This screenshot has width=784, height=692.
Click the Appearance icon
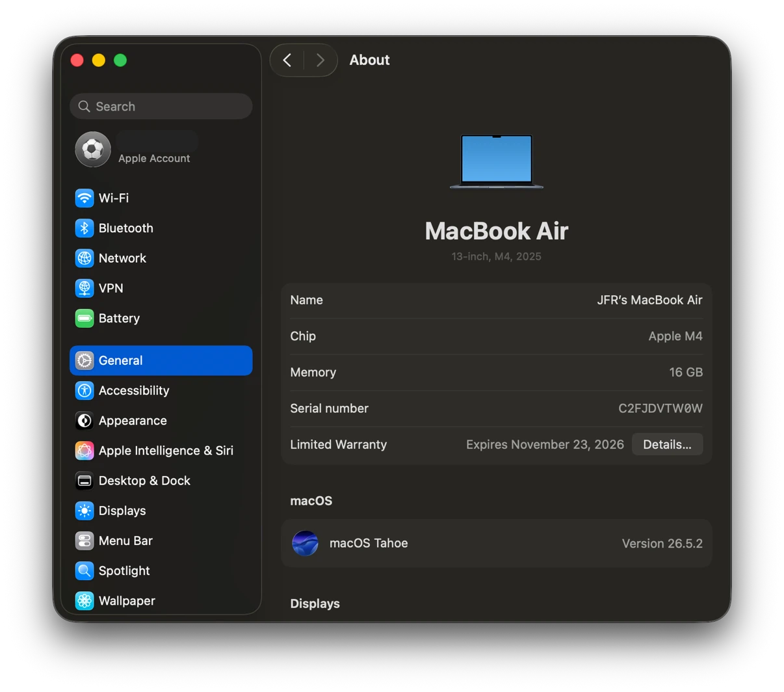[x=85, y=421]
